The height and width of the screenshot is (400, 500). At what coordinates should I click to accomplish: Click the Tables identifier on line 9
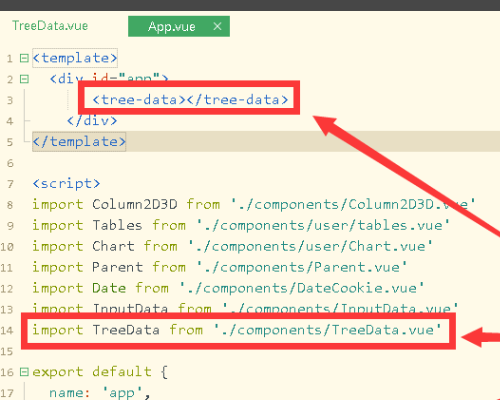[x=118, y=225]
